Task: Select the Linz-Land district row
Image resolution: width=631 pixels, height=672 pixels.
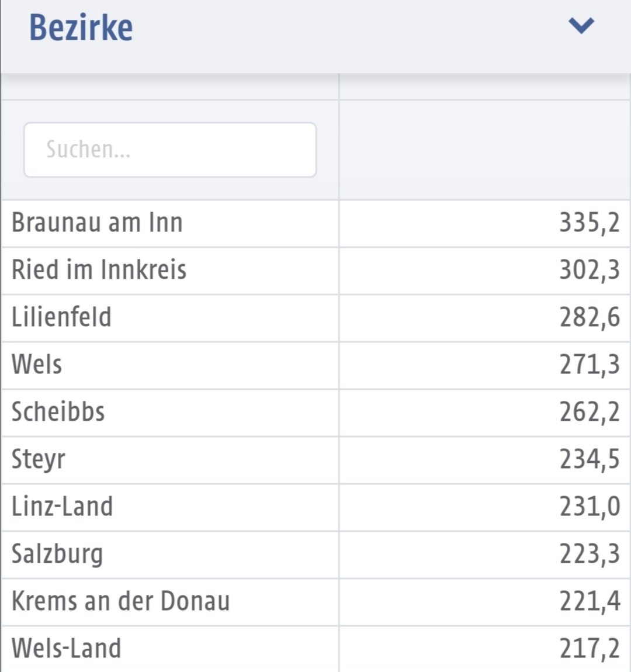Action: click(315, 507)
